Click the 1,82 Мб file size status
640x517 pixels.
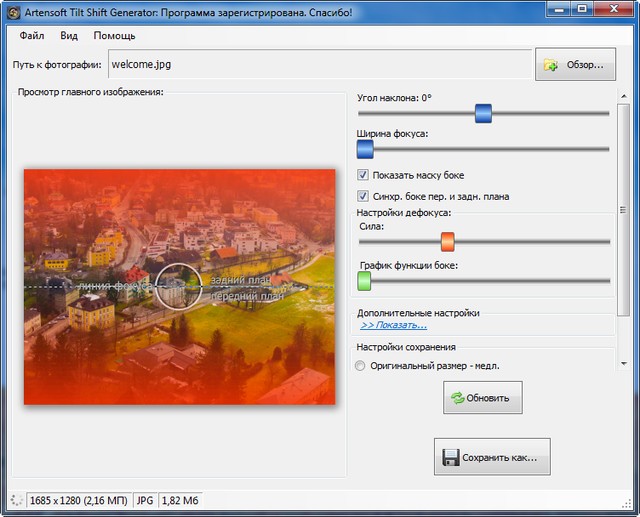pos(180,500)
